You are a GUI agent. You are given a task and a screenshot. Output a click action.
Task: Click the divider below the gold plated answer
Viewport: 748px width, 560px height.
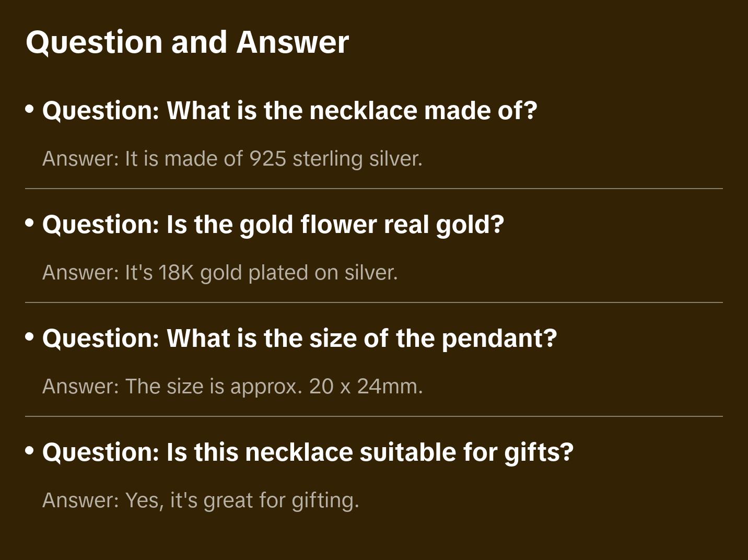tap(374, 302)
